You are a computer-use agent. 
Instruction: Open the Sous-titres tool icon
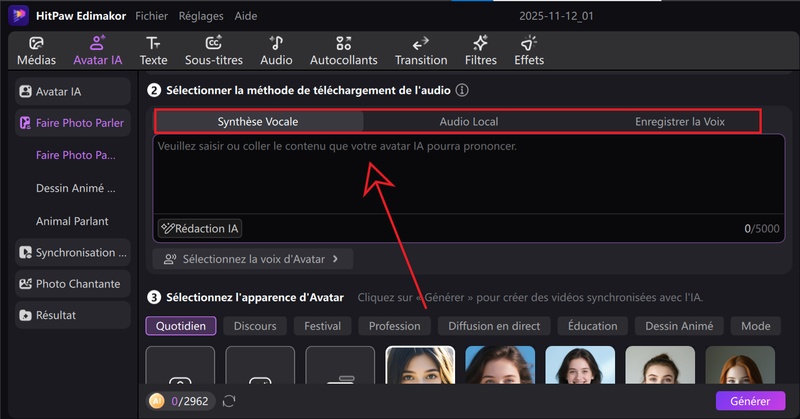[214, 43]
